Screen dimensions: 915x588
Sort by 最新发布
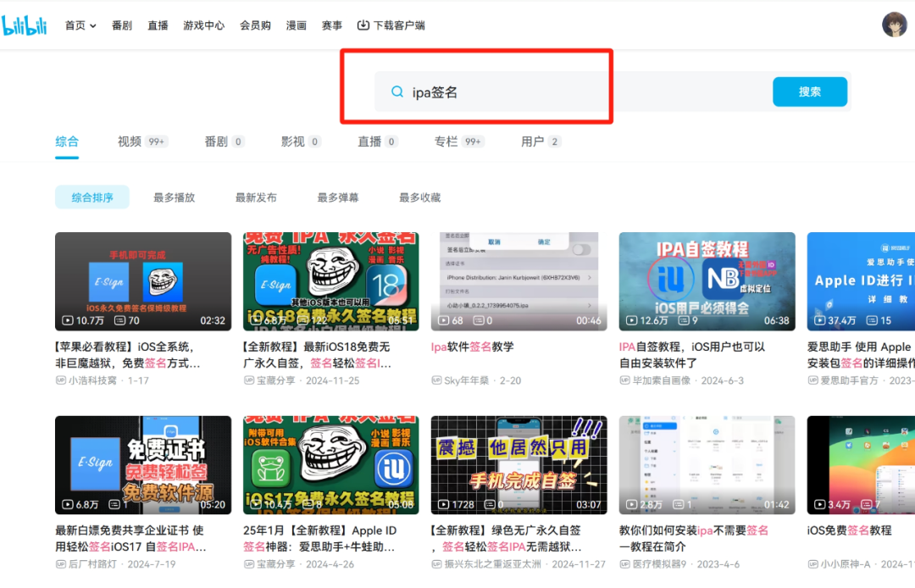[256, 197]
